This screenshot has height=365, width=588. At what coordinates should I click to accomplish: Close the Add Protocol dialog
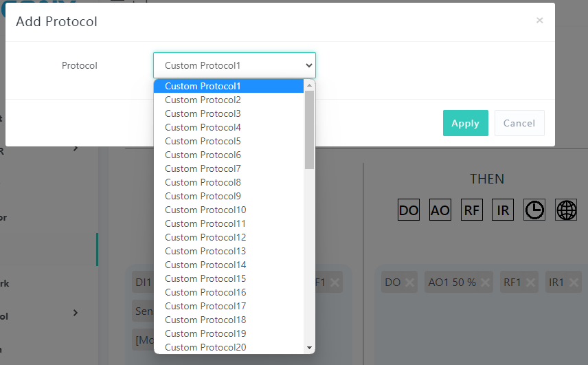point(539,21)
